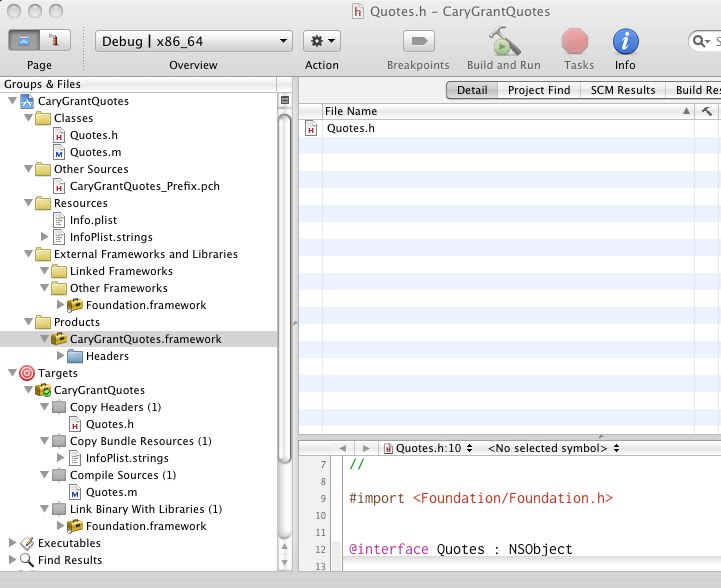Click Foundation.framework toolbox icon under Link Binary
Screen dimensions: 721x588
click(75, 525)
